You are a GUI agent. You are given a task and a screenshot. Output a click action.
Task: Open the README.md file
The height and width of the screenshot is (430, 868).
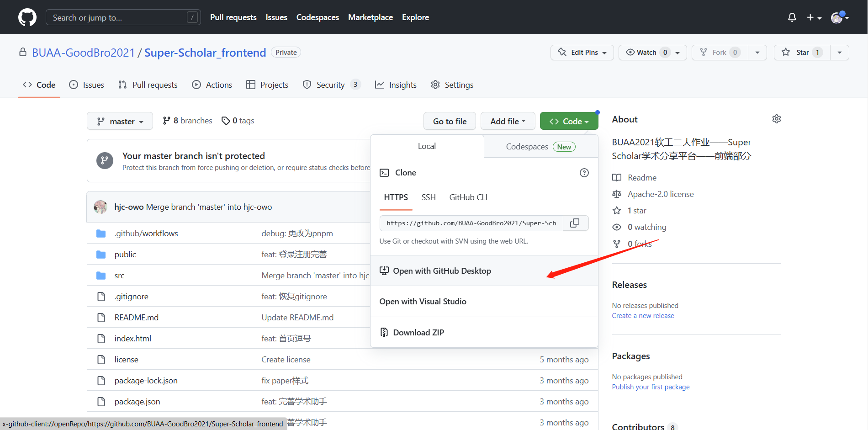(137, 318)
